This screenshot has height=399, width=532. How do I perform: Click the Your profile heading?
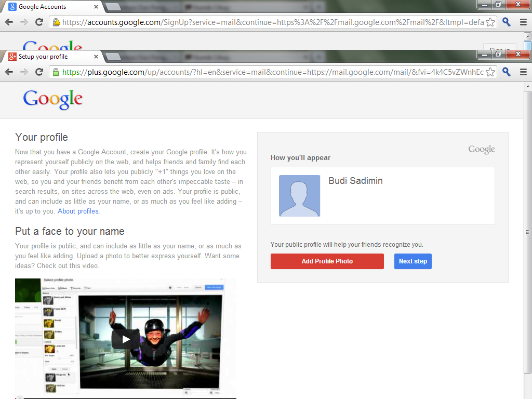(x=42, y=137)
